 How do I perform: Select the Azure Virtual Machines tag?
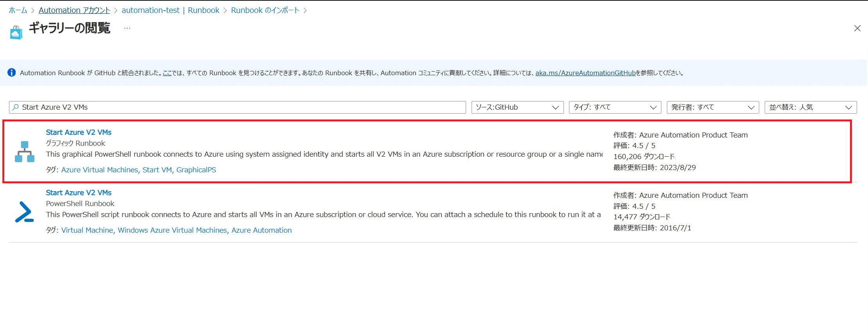click(x=100, y=170)
